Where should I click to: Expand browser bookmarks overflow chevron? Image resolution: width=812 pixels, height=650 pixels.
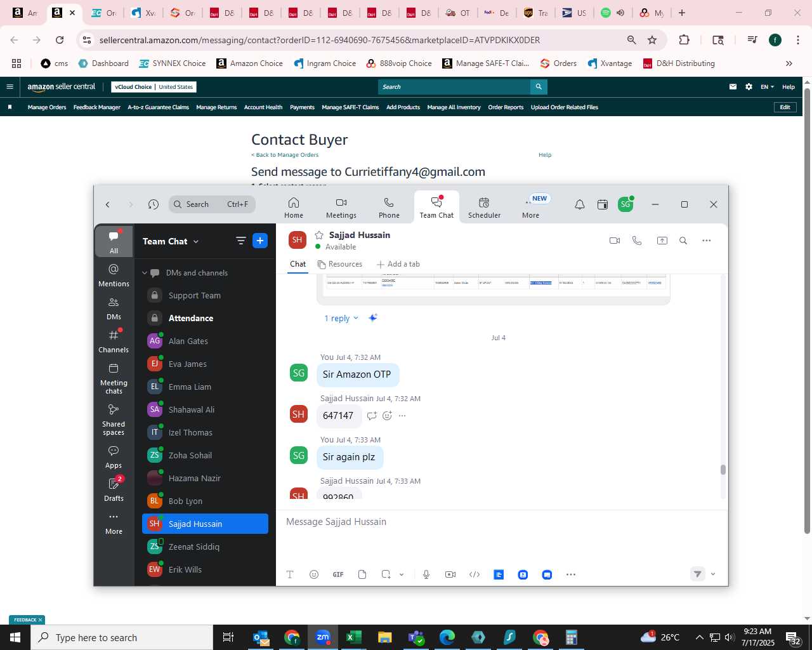coord(789,63)
